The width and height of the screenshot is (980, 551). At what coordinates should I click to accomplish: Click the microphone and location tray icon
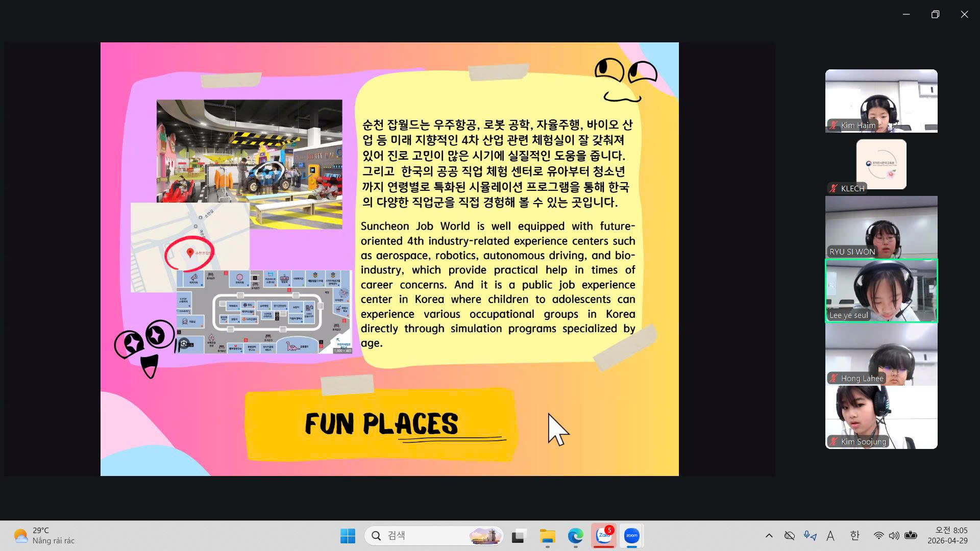coord(810,536)
